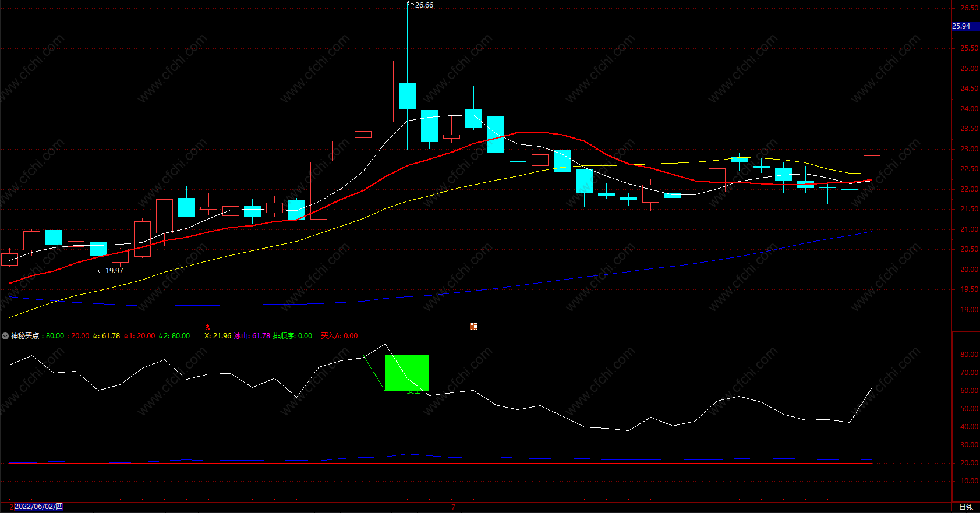980x513 pixels.
Task: Select the 神秘买点 indicator name
Action: (25, 336)
